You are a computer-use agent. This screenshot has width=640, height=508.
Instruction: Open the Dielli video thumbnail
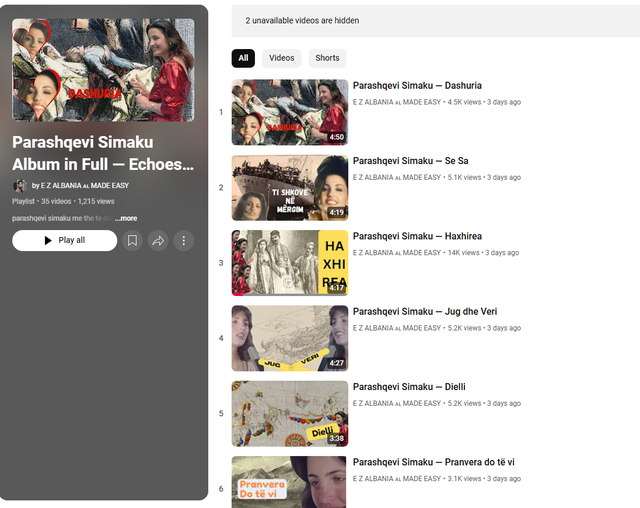(x=289, y=413)
